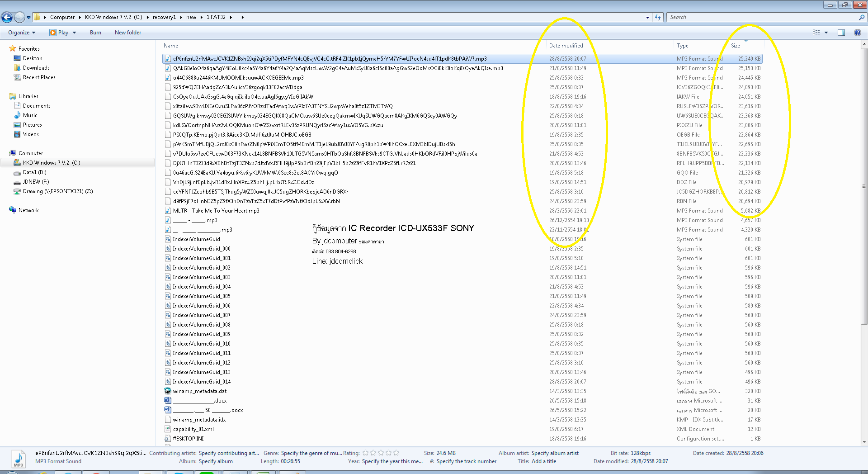Select Favorites in the navigation pane

coord(29,49)
